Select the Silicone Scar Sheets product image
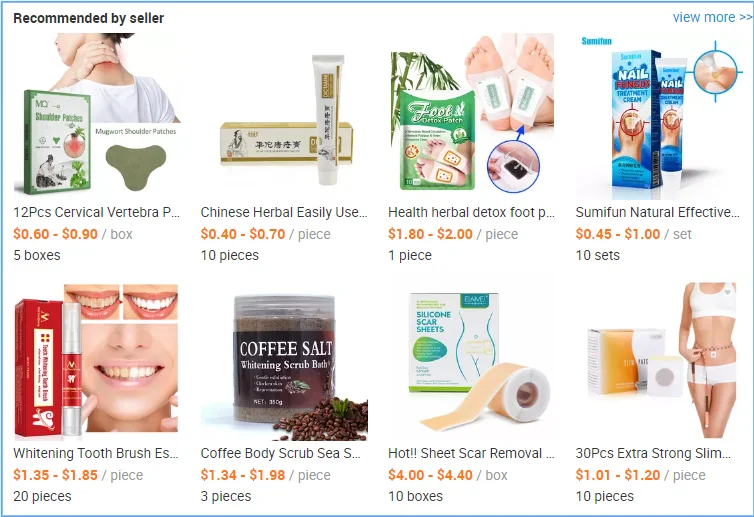Viewport: 754px width, 517px height. [472, 361]
